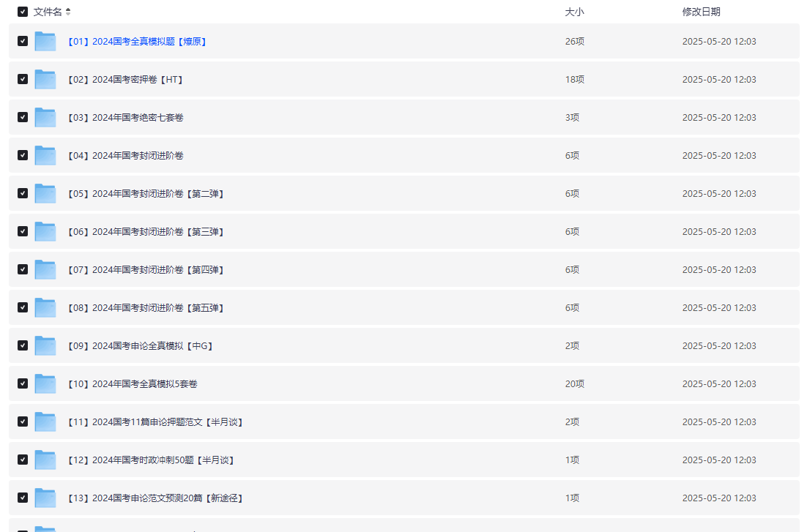Uncheck the checkbox for 【10】2024年国考全真模拟5套卷
807x532 pixels.
tap(23, 383)
